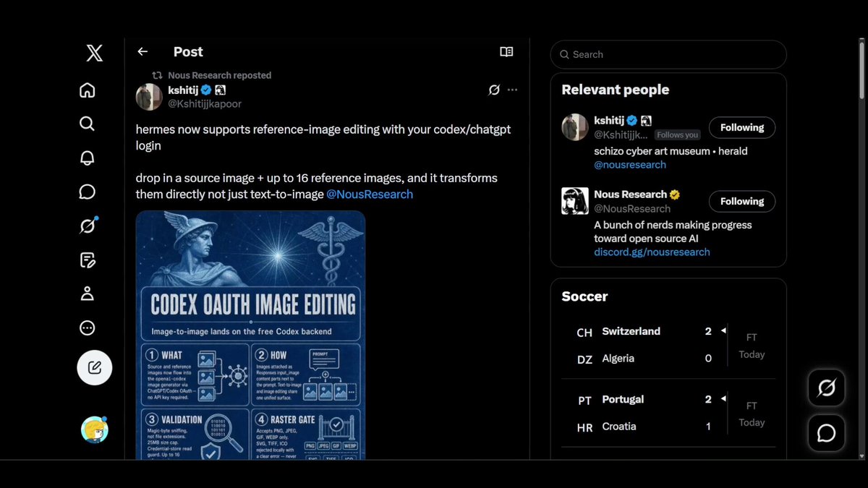Click the Search input field
This screenshot has height=488, width=868.
[668, 54]
